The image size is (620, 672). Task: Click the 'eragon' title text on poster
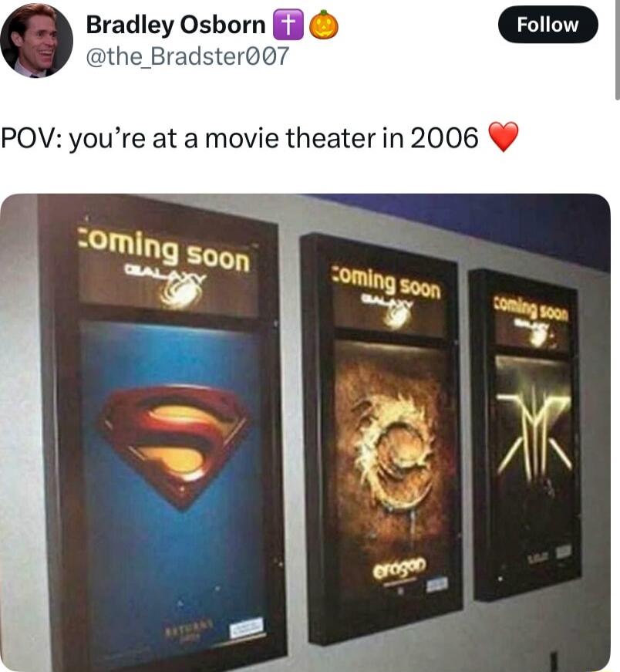399,568
